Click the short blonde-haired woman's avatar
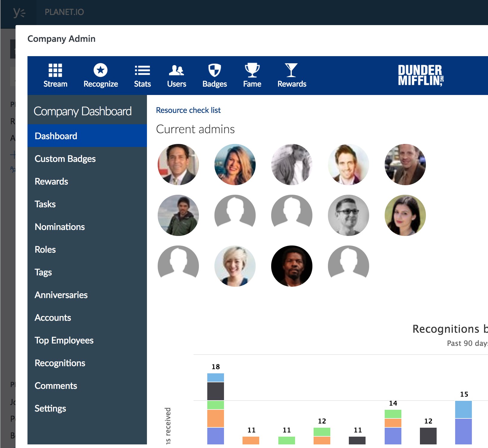Viewport: 488px width, 448px height. coord(235,266)
